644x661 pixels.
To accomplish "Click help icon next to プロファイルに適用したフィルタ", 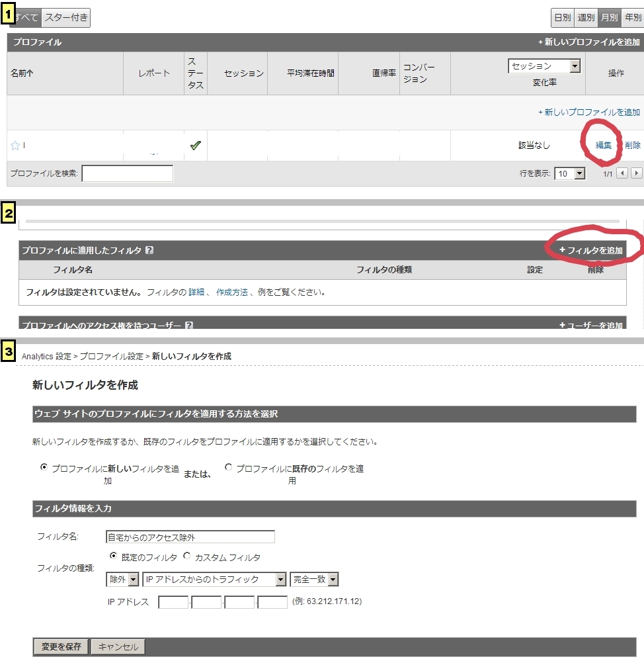I will click(x=149, y=251).
